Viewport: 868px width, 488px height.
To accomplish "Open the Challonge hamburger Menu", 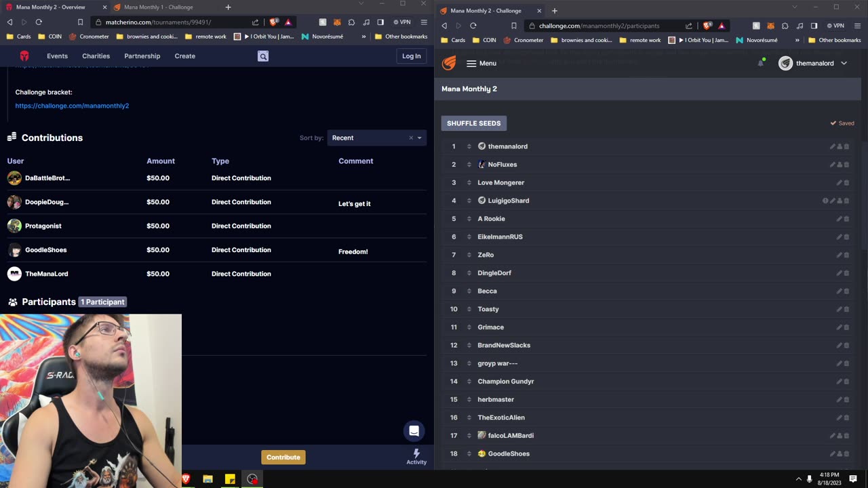I will (x=481, y=63).
